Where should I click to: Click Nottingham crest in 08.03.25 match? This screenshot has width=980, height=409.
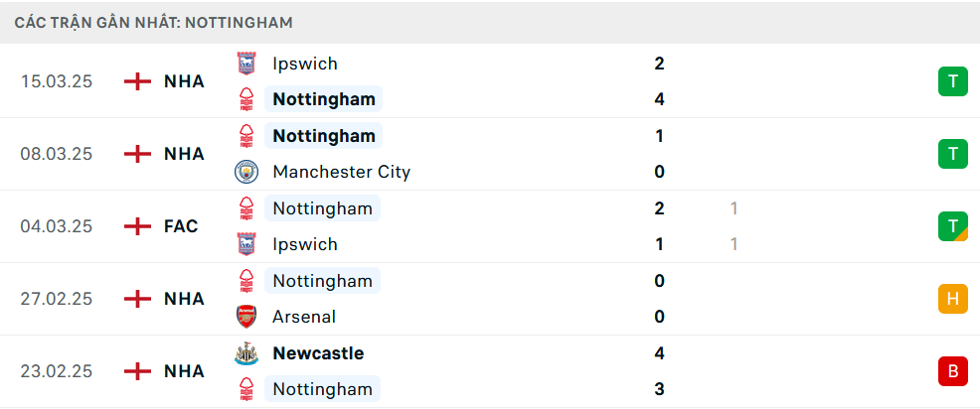coord(246,136)
